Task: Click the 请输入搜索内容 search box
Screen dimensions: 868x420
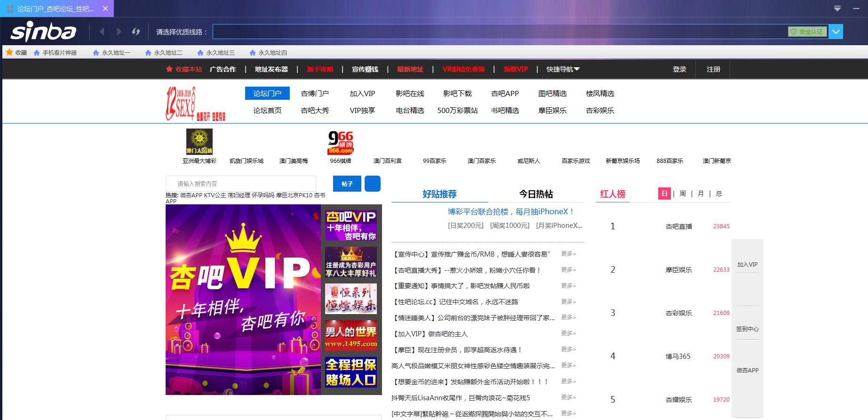Action: [x=241, y=184]
